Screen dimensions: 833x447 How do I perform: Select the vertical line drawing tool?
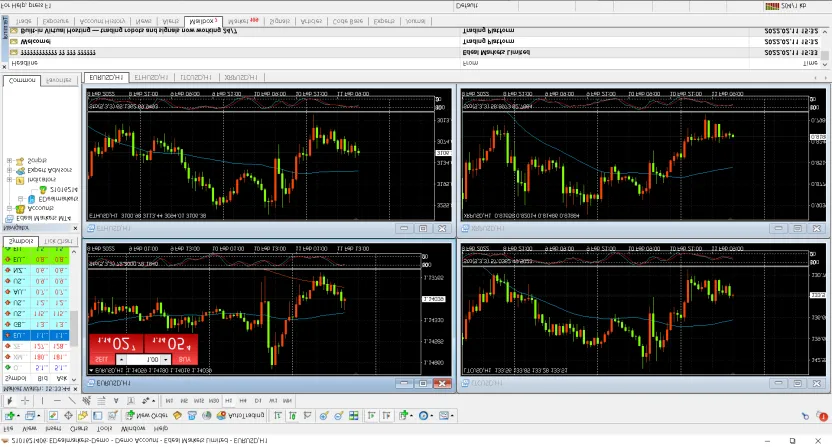pos(42,401)
